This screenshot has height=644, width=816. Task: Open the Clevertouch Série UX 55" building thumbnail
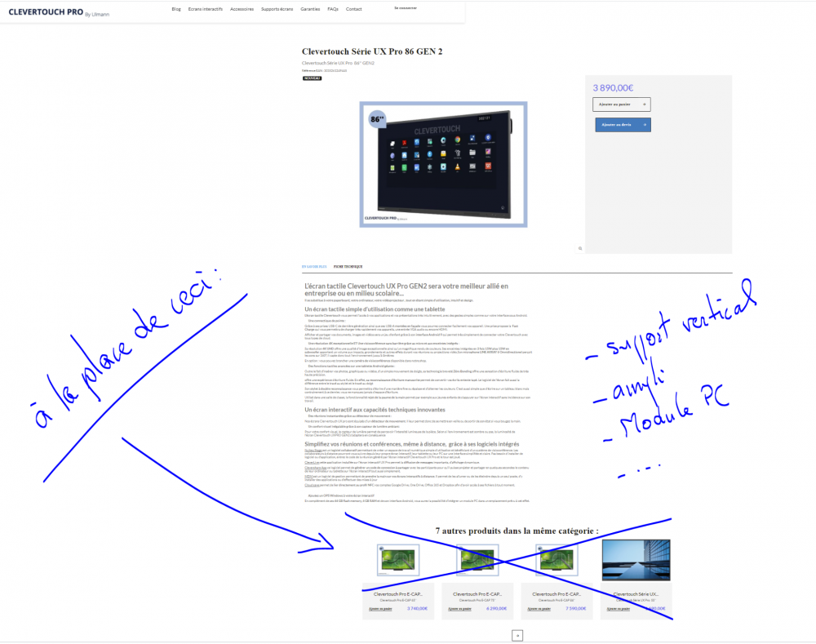pos(636,560)
